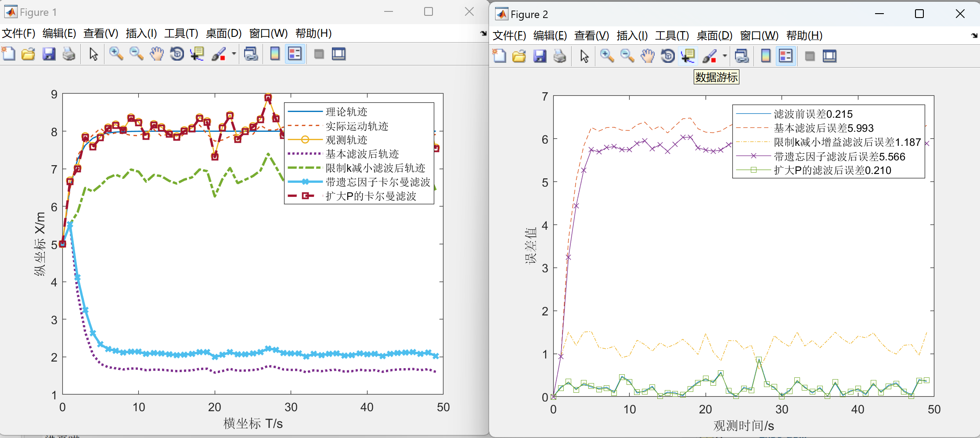
Task: Open 文件(F) menu in Figure 1
Action: click(x=18, y=33)
